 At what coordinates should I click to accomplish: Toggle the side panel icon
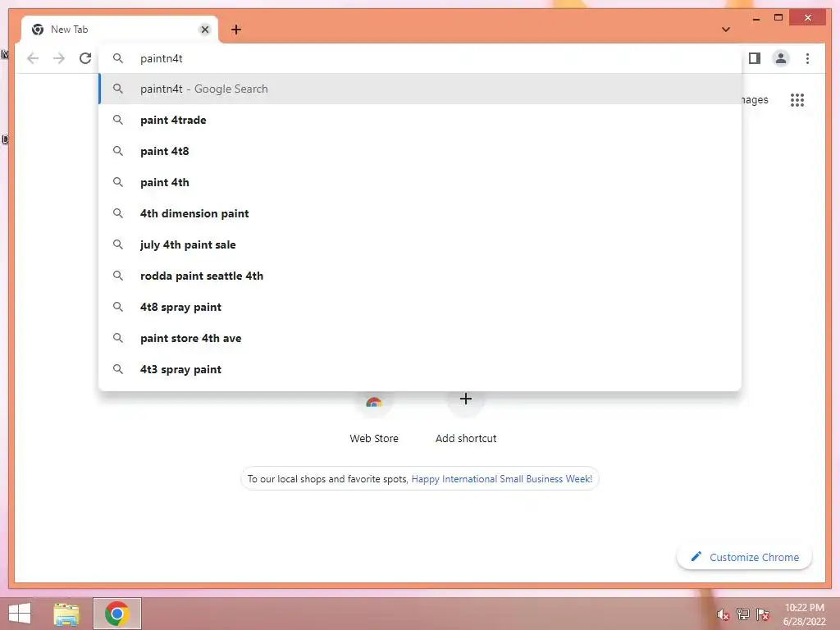point(755,58)
